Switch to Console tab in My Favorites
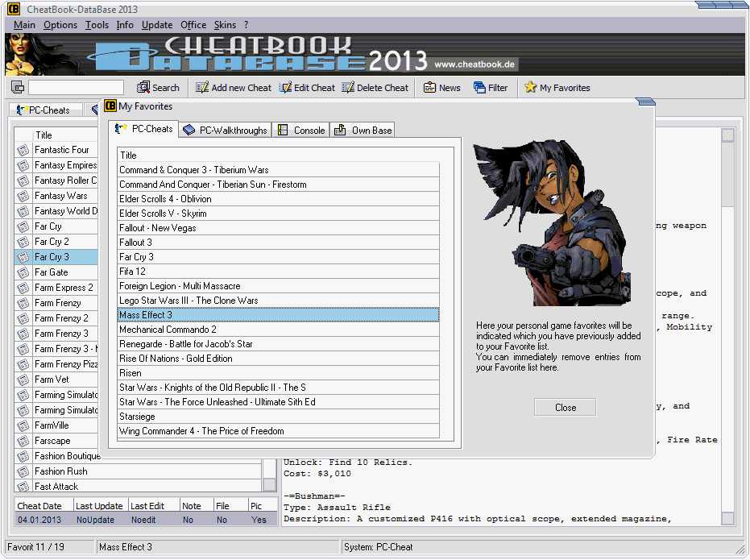The width and height of the screenshot is (750, 560). (x=300, y=130)
